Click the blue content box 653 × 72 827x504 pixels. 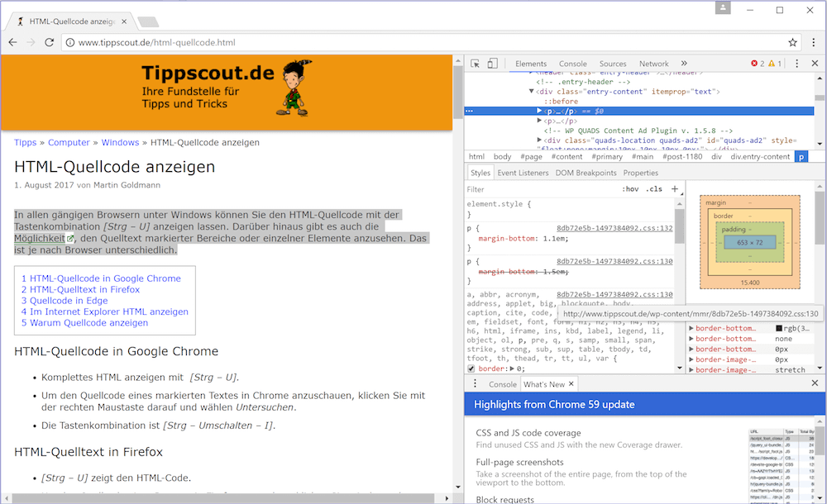750,243
